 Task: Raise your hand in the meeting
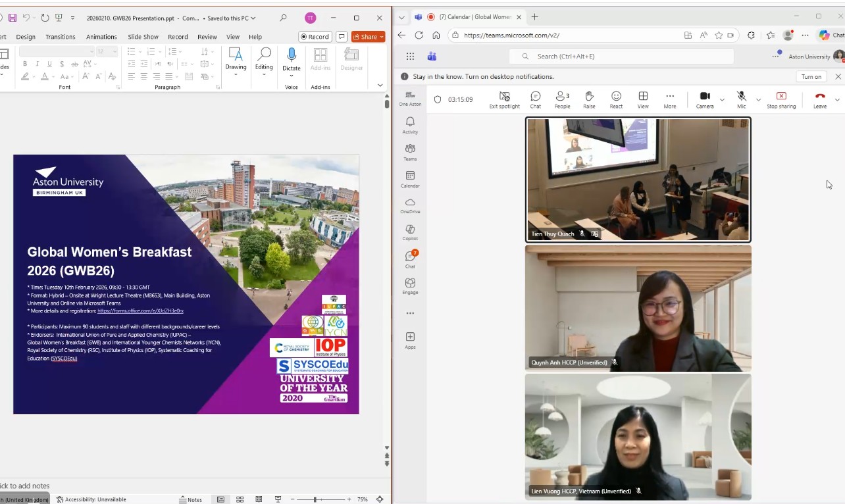click(x=589, y=99)
